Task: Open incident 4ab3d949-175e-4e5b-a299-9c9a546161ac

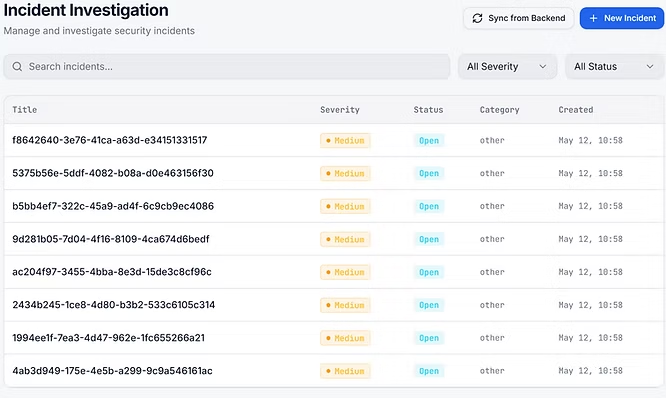Action: pos(112,371)
